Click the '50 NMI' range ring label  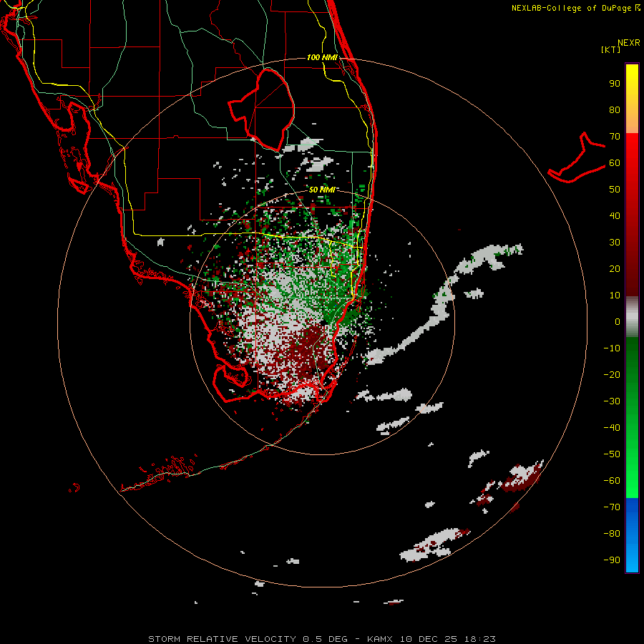pyautogui.click(x=322, y=190)
